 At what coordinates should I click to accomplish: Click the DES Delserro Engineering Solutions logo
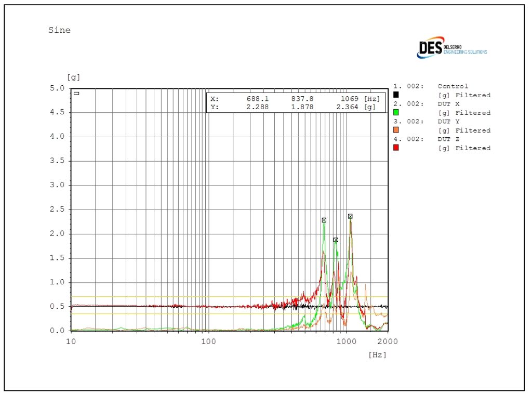tap(451, 48)
